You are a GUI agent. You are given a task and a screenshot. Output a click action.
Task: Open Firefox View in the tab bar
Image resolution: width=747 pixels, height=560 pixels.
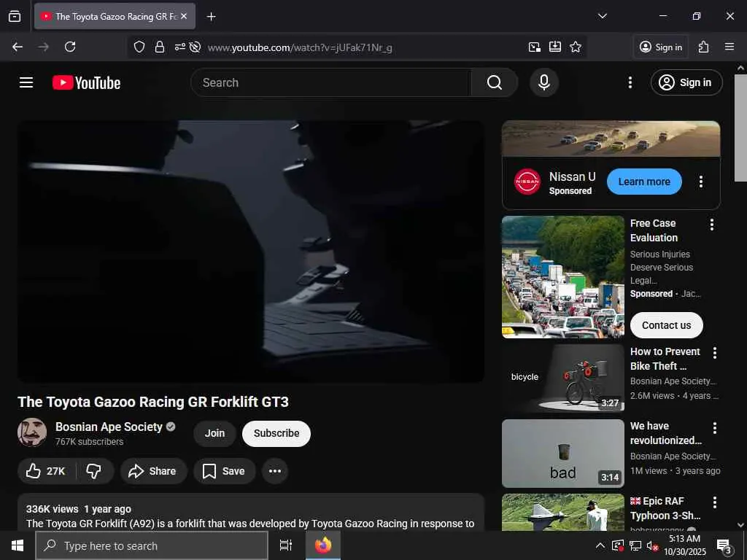click(15, 16)
